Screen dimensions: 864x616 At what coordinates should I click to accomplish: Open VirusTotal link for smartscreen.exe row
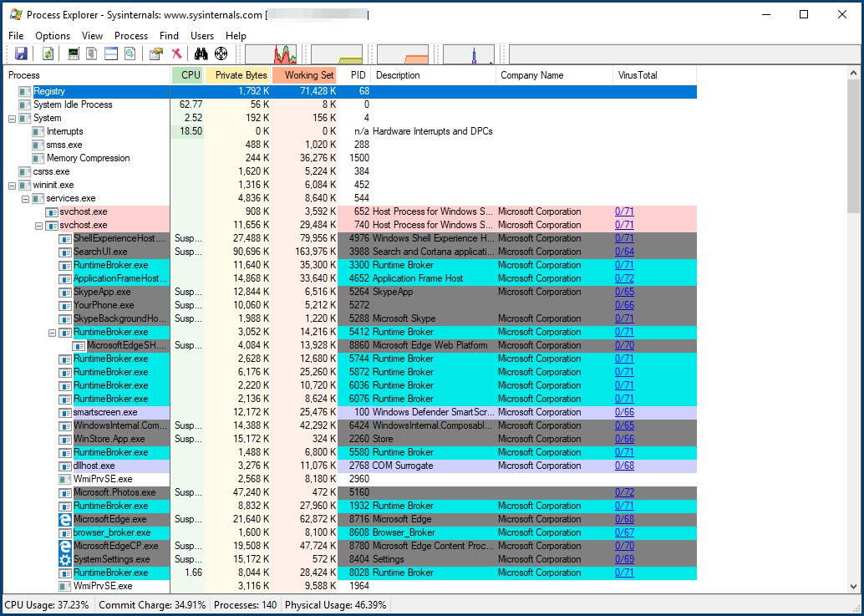(x=624, y=412)
